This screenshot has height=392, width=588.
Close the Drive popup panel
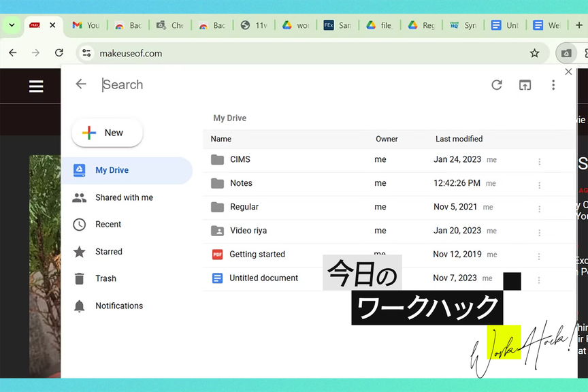[x=569, y=71]
